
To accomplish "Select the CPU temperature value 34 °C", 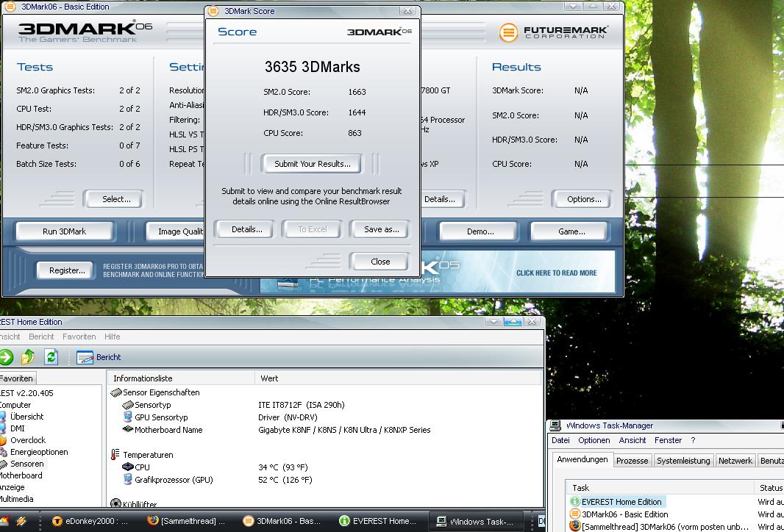I will click(283, 467).
